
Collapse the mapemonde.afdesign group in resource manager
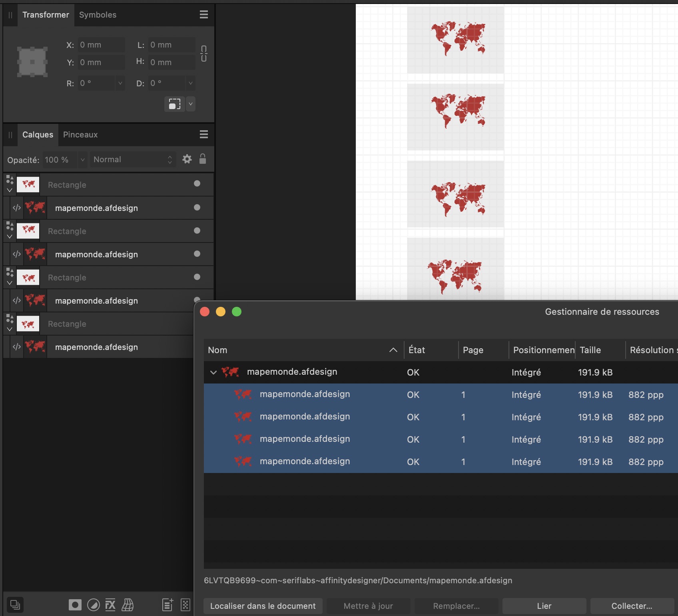coord(213,372)
